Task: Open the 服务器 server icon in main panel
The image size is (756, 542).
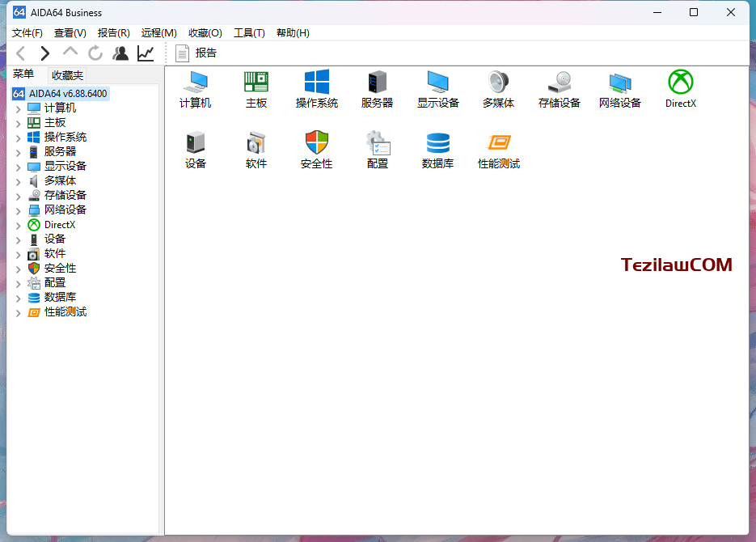Action: click(x=377, y=89)
